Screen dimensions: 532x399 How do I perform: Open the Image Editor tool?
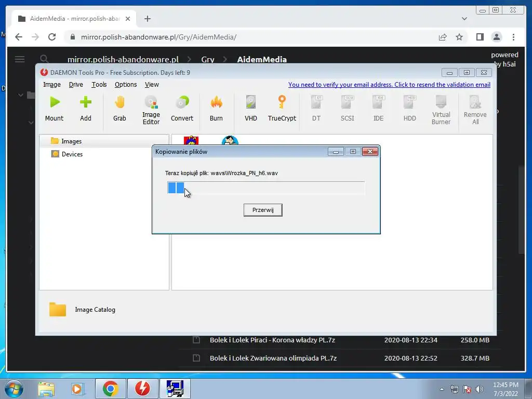click(x=151, y=110)
